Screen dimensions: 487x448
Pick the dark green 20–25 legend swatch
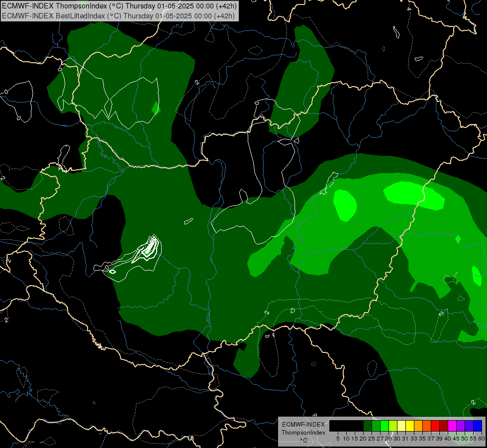368,426
